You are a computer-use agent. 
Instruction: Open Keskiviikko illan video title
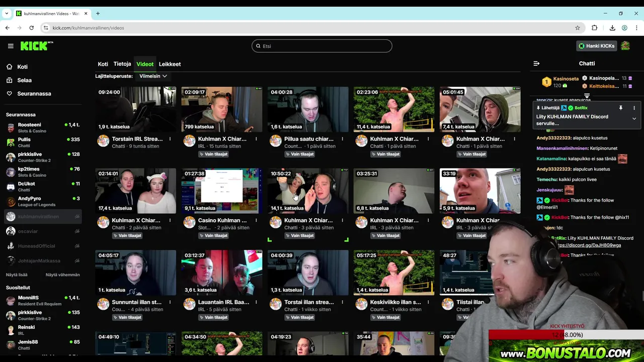coord(395,302)
